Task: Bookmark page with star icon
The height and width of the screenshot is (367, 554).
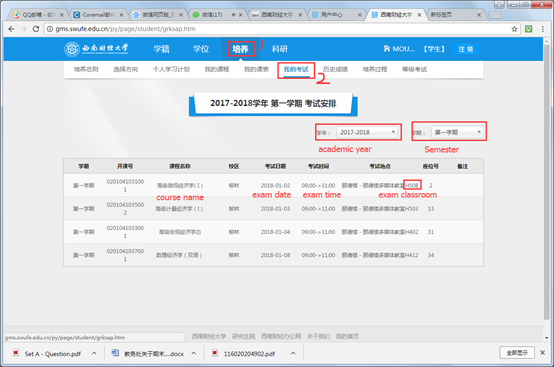Action: 514,29
